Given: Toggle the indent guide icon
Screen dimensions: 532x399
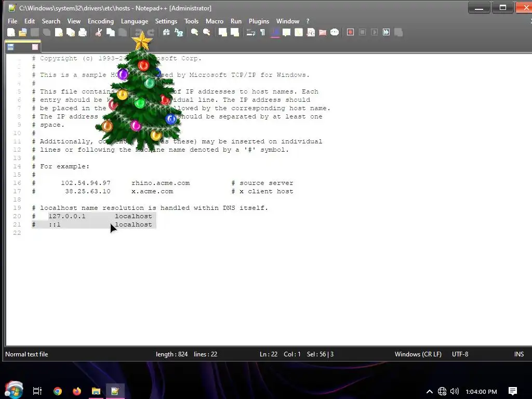Looking at the screenshot, I should click(275, 32).
